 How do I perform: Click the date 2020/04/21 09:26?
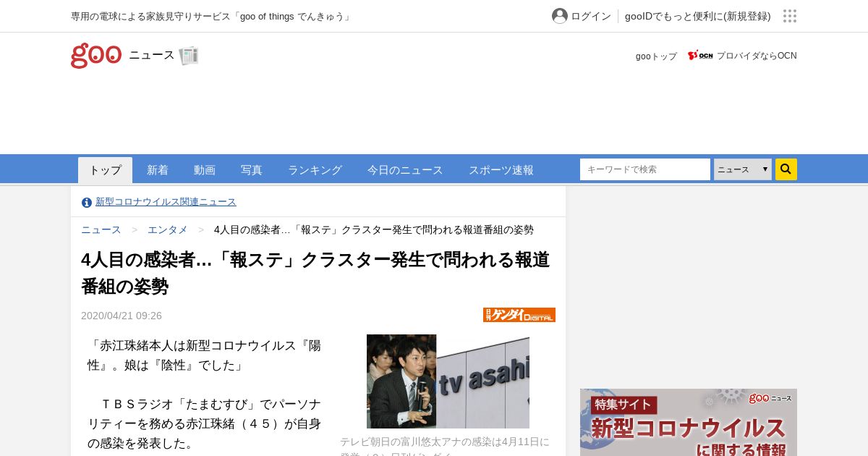pyautogui.click(x=122, y=316)
